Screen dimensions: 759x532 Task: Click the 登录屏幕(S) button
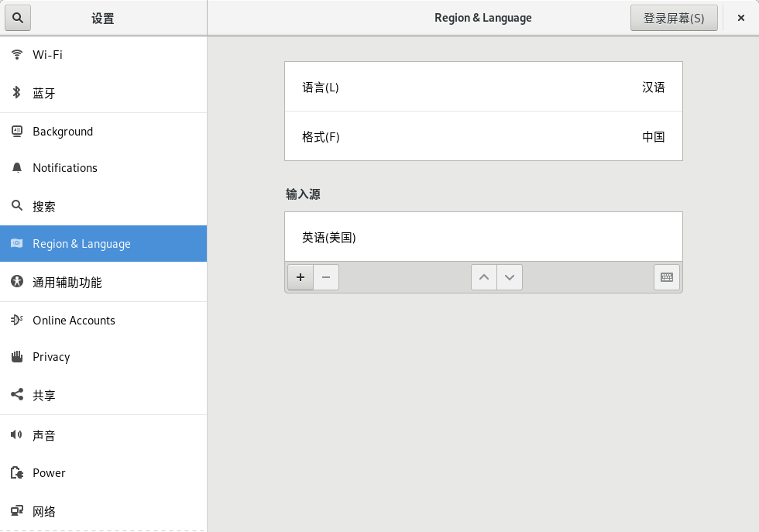674,18
